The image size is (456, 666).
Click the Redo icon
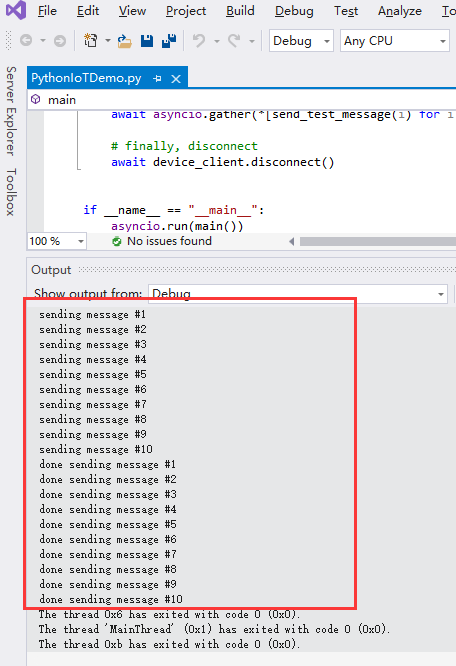tap(234, 41)
